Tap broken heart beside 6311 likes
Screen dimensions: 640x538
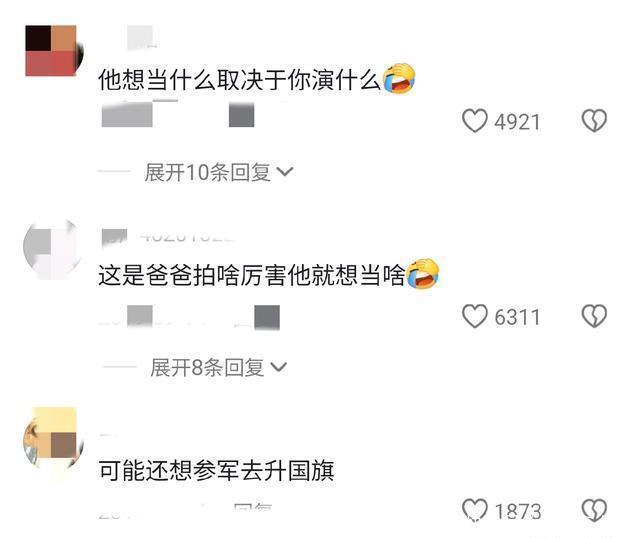tap(594, 316)
